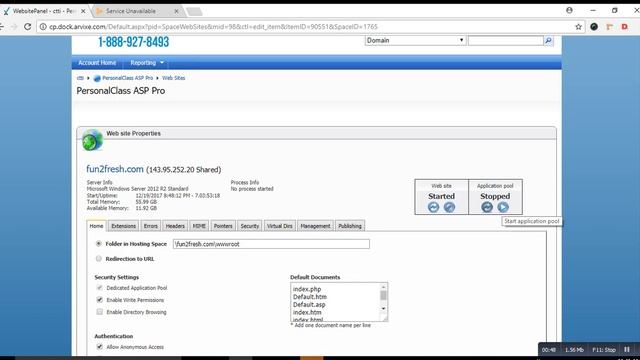Screen dimensions: 640x360
Task: Select Folder in Hosting Space radio button
Action: click(98, 244)
